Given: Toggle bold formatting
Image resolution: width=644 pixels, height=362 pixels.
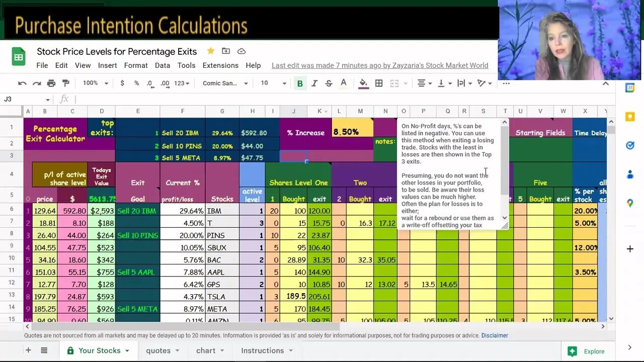Looking at the screenshot, I should [x=300, y=83].
